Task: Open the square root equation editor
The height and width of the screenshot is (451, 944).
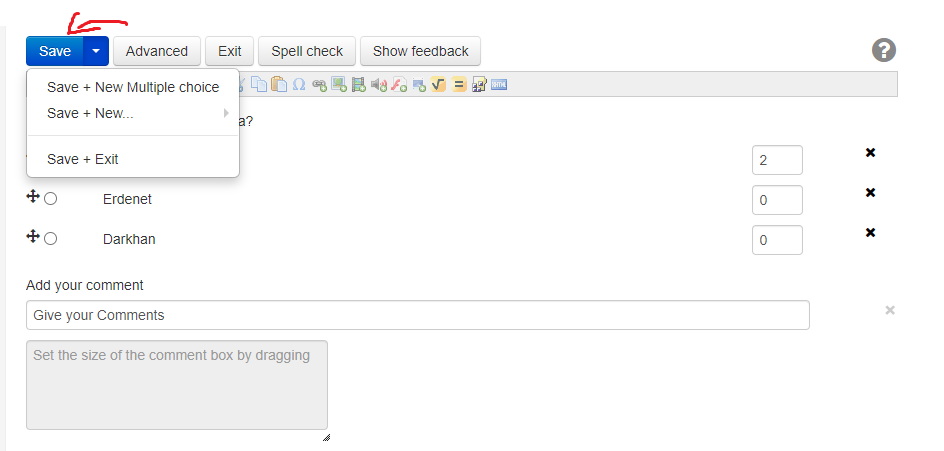Action: click(x=439, y=85)
